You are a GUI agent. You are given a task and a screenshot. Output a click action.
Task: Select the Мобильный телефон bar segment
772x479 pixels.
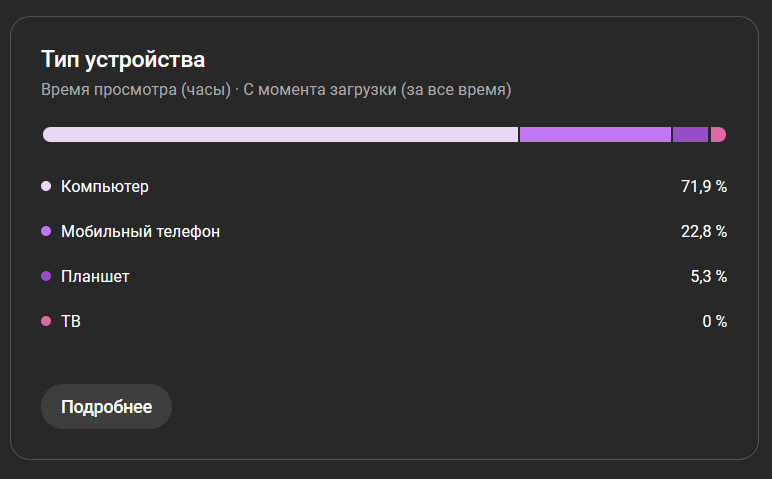[595, 135]
